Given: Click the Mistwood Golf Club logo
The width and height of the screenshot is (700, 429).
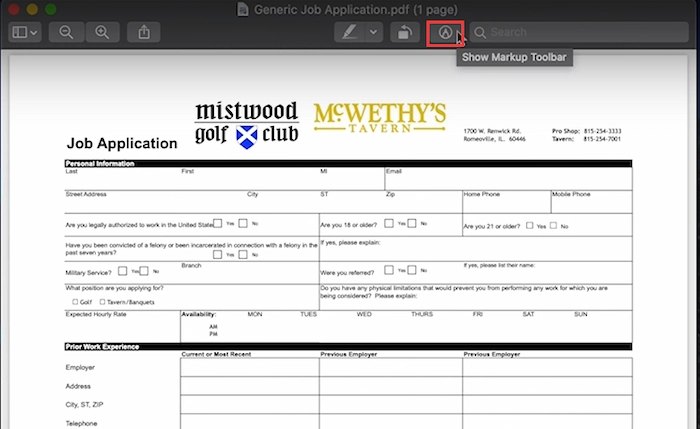Looking at the screenshot, I should point(246,125).
